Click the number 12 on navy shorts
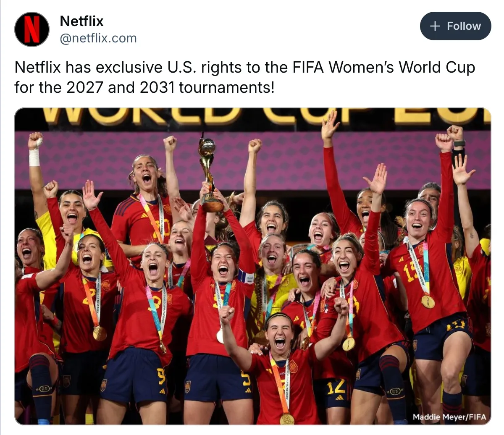The image size is (504, 435). pos(336,387)
